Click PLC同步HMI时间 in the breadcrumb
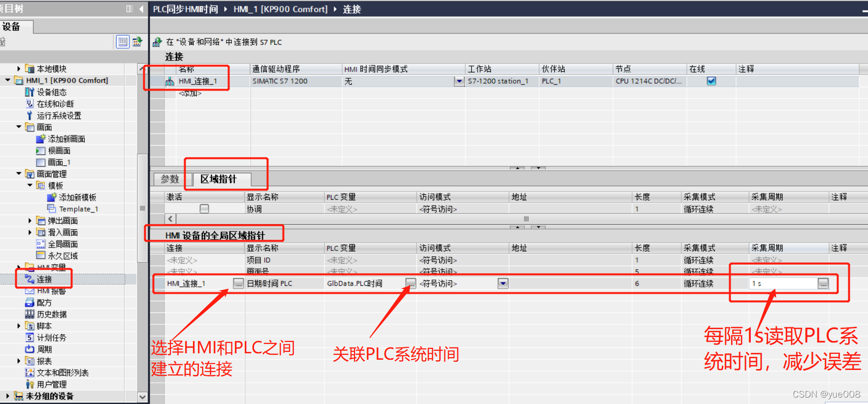The image size is (868, 404). pos(186,9)
